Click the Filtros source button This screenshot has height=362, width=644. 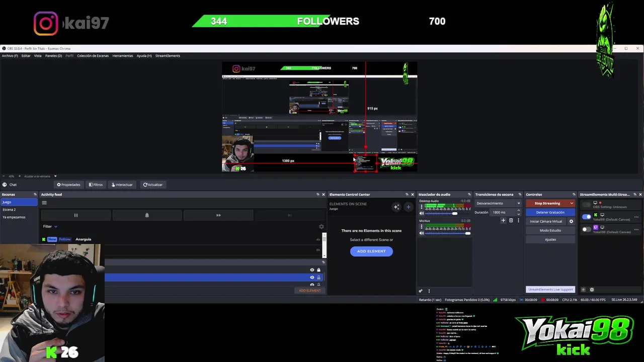tap(96, 185)
